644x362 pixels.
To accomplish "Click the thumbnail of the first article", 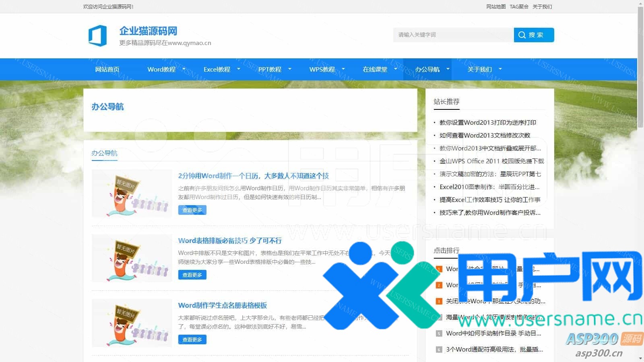I will click(x=132, y=194).
